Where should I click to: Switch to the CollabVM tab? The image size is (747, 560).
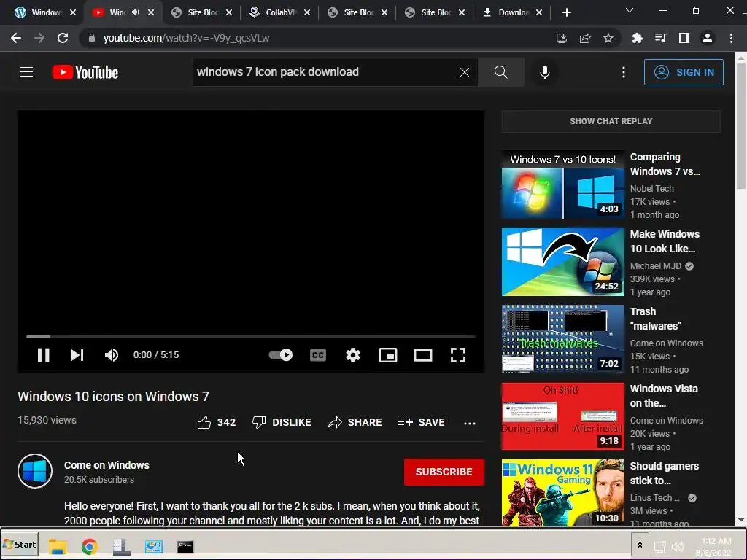tap(280, 12)
